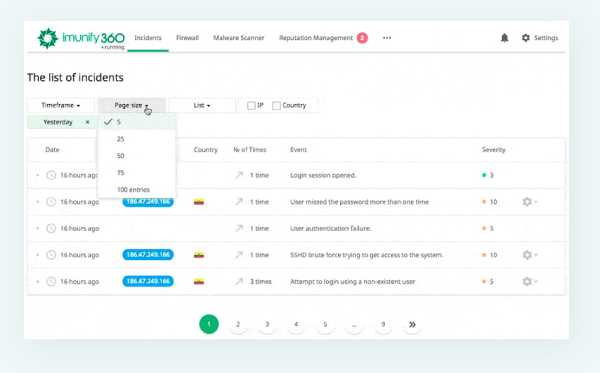Select page size 5
Viewport: 600px width, 373px height.
tap(137, 122)
